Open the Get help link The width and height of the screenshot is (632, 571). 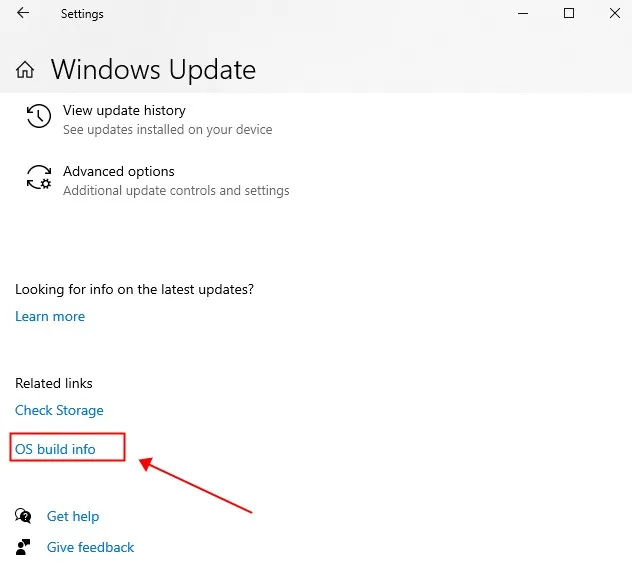pos(73,516)
